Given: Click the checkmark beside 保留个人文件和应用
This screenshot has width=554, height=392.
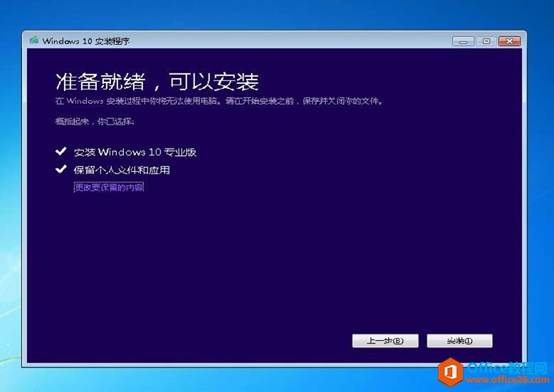Looking at the screenshot, I should [x=61, y=169].
